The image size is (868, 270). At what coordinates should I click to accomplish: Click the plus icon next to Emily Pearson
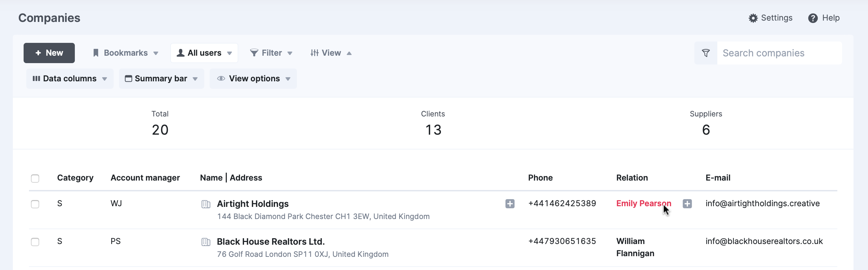click(x=687, y=204)
